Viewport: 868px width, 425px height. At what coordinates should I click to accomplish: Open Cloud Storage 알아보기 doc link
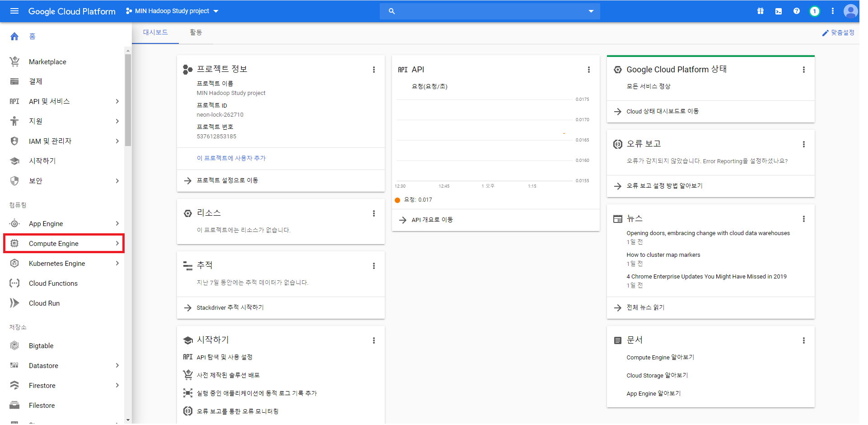coord(657,376)
